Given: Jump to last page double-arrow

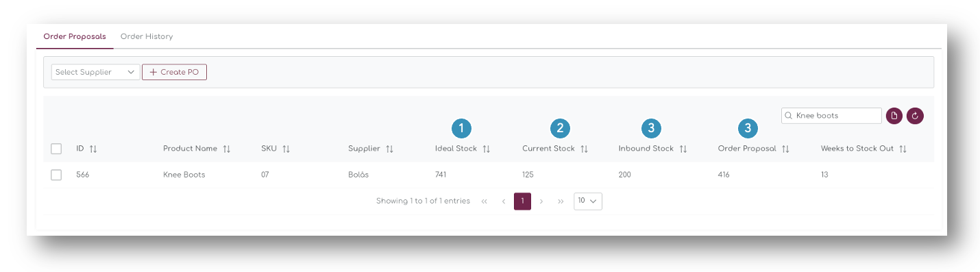Looking at the screenshot, I should coord(561,201).
